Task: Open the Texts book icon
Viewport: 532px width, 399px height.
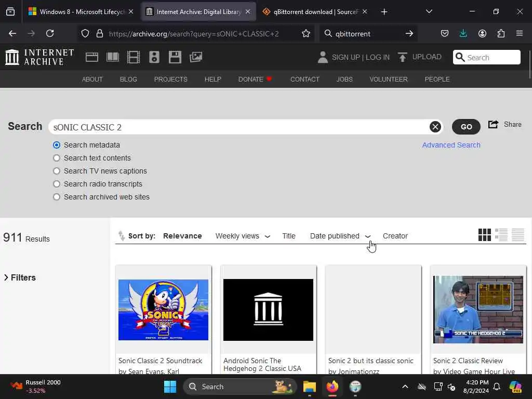Action: click(113, 57)
